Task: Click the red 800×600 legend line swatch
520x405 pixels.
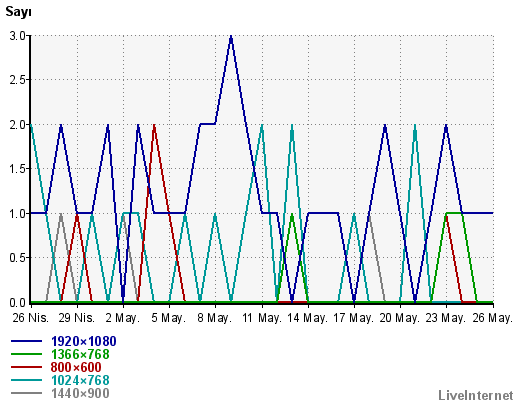Action: pos(27,367)
